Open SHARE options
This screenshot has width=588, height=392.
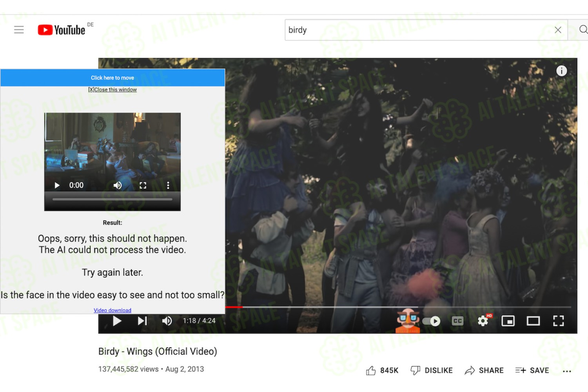tap(484, 370)
